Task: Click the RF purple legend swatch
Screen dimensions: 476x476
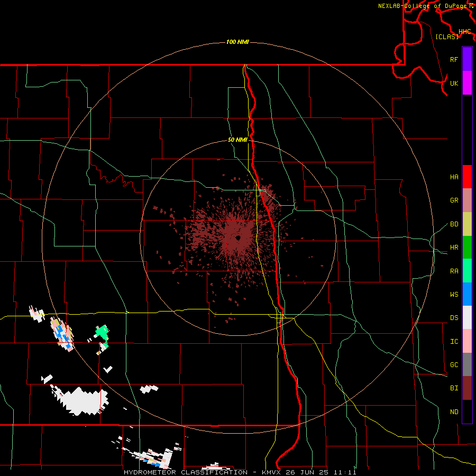Action: coord(467,59)
